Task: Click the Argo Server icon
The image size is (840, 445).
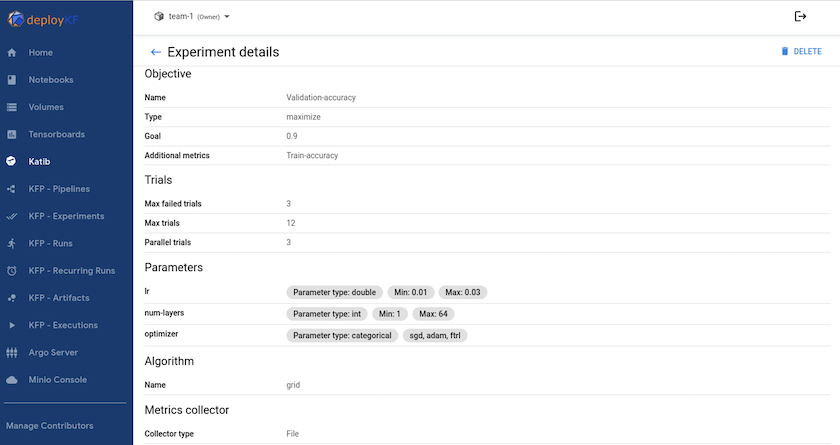Action: pos(12,353)
